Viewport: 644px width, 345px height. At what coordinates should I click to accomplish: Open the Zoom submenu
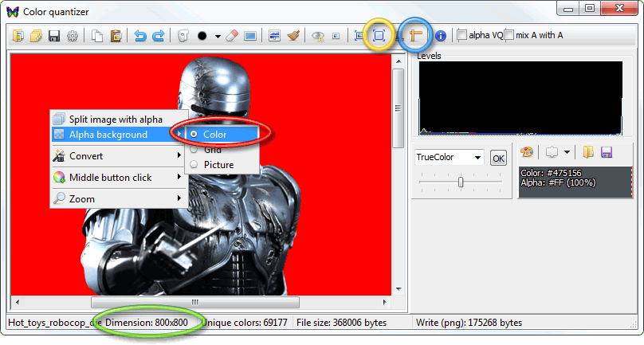[117, 198]
